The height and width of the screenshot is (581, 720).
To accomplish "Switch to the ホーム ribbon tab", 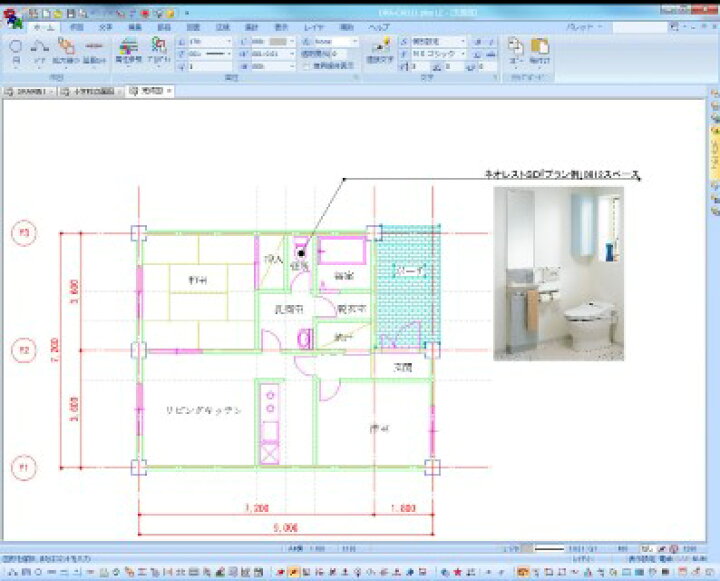I will point(44,28).
